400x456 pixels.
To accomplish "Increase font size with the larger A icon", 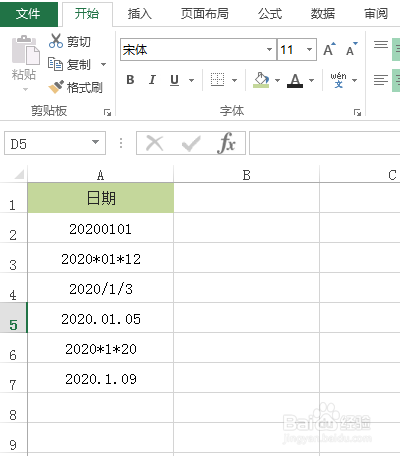I will [x=329, y=49].
